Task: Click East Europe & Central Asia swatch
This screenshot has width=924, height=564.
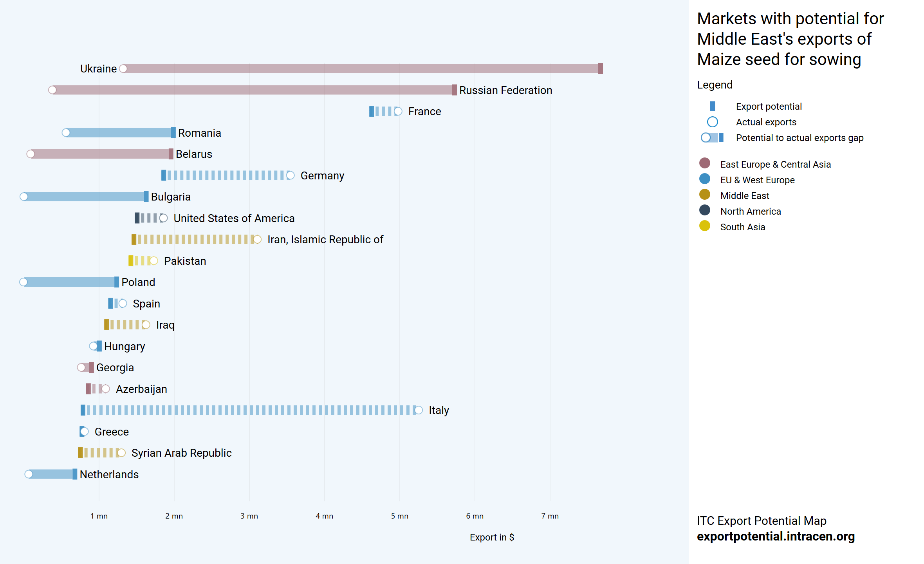Action: point(704,163)
